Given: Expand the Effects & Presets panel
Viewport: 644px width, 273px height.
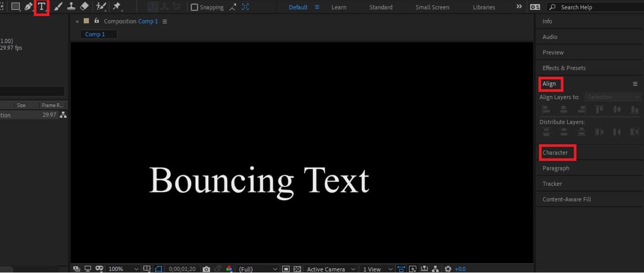Looking at the screenshot, I should (564, 68).
